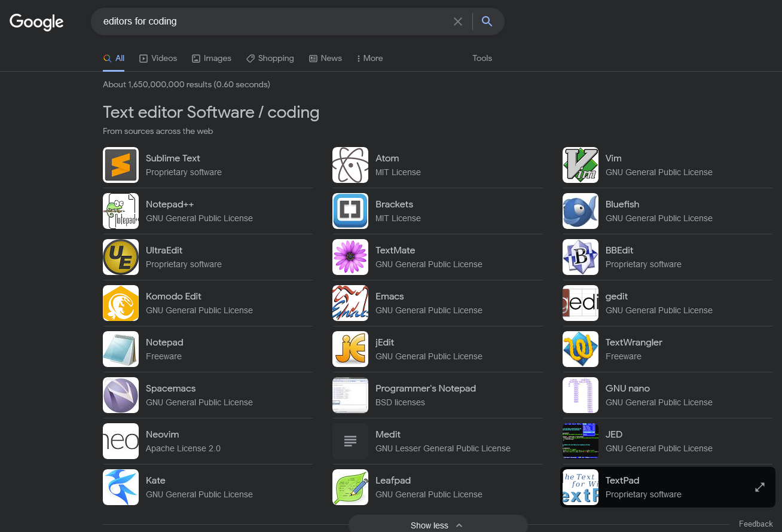The width and height of the screenshot is (782, 532).
Task: Clear the search box with the X icon
Action: (x=458, y=22)
